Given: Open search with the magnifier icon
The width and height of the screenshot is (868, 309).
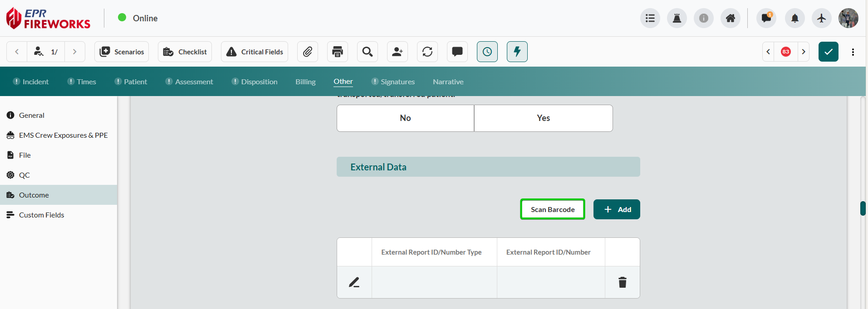Looking at the screenshot, I should point(367,52).
